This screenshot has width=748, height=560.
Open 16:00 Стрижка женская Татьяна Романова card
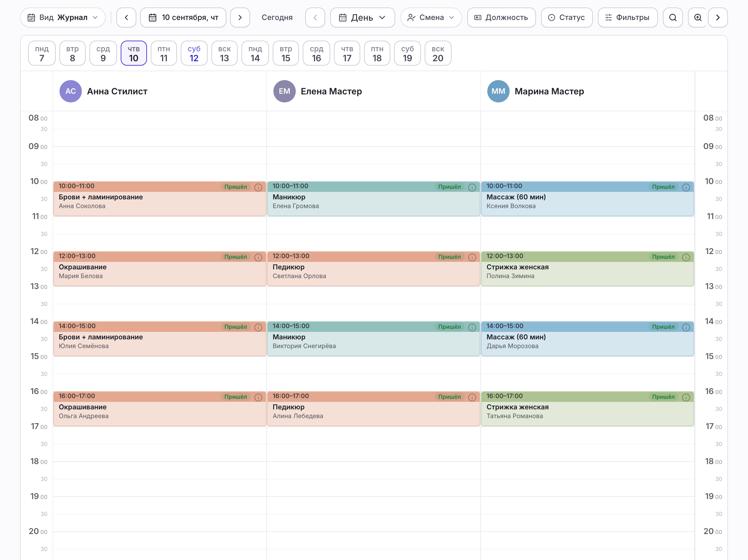[x=587, y=409]
